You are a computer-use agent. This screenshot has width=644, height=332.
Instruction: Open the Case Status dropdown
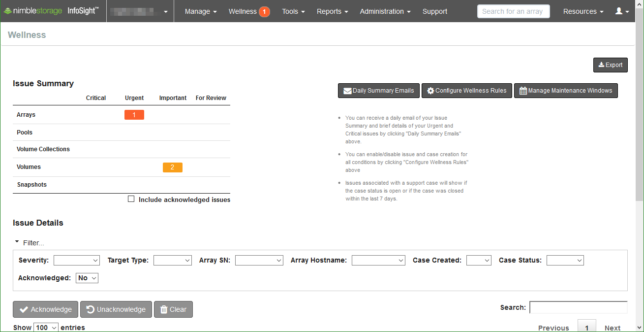565,260
